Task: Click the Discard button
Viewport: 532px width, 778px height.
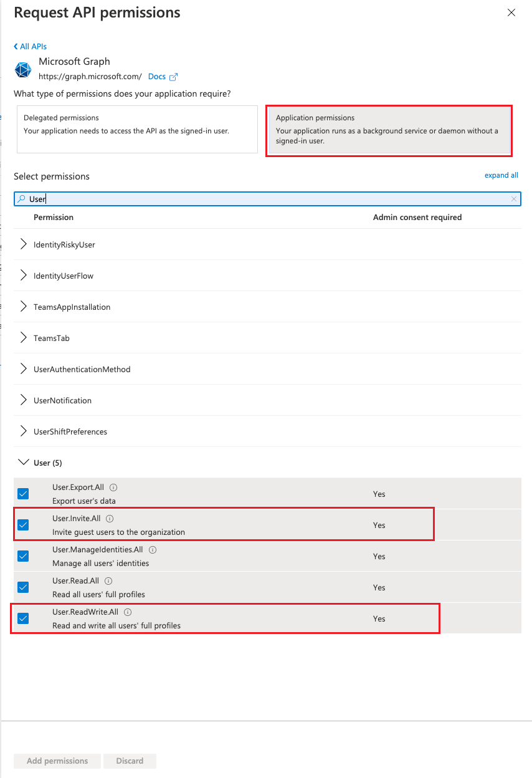Action: tap(130, 761)
